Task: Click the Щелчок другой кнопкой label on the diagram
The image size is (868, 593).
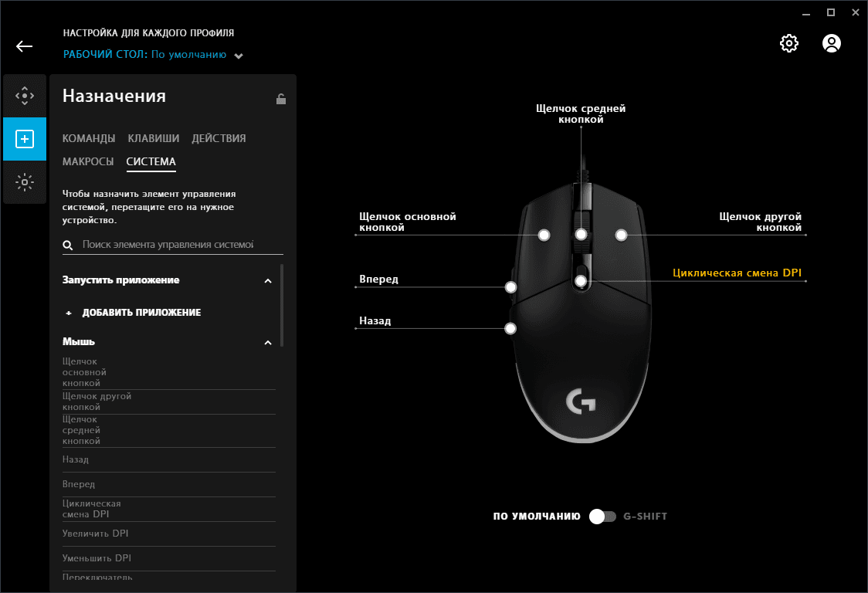Action: pos(760,222)
